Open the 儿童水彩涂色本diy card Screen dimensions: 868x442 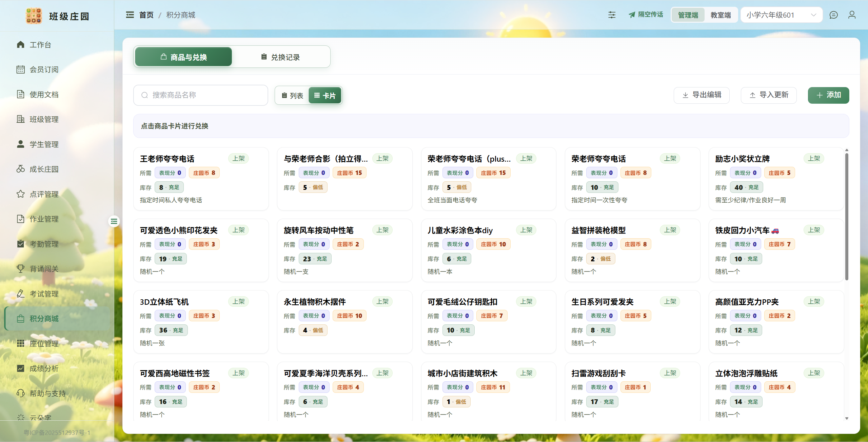pyautogui.click(x=489, y=250)
